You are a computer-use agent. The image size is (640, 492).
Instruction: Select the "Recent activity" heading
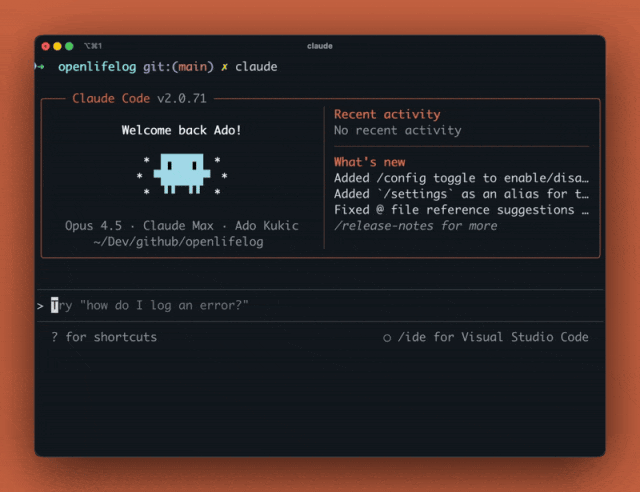pos(386,114)
